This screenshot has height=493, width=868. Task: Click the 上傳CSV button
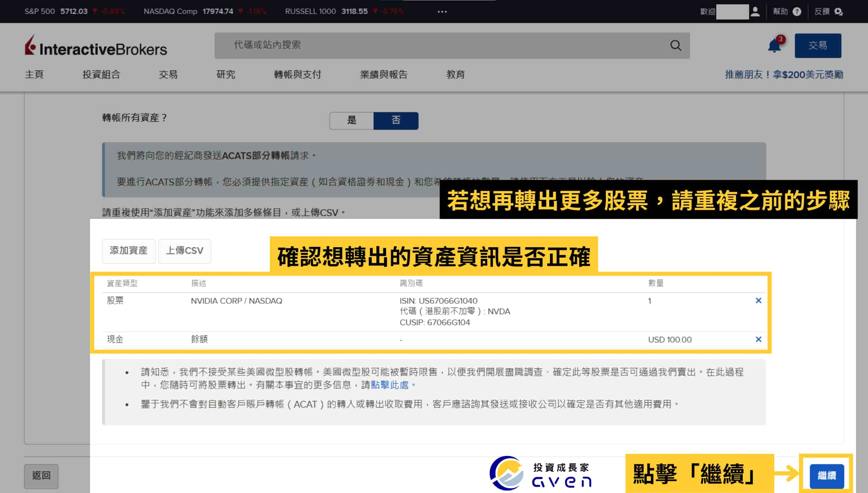(184, 251)
